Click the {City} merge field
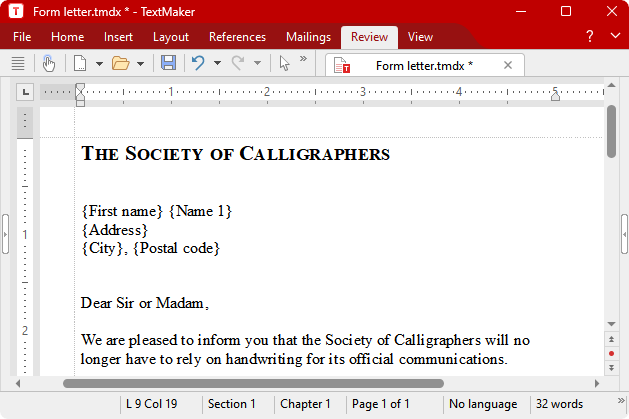Image resolution: width=629 pixels, height=419 pixels. coord(102,249)
